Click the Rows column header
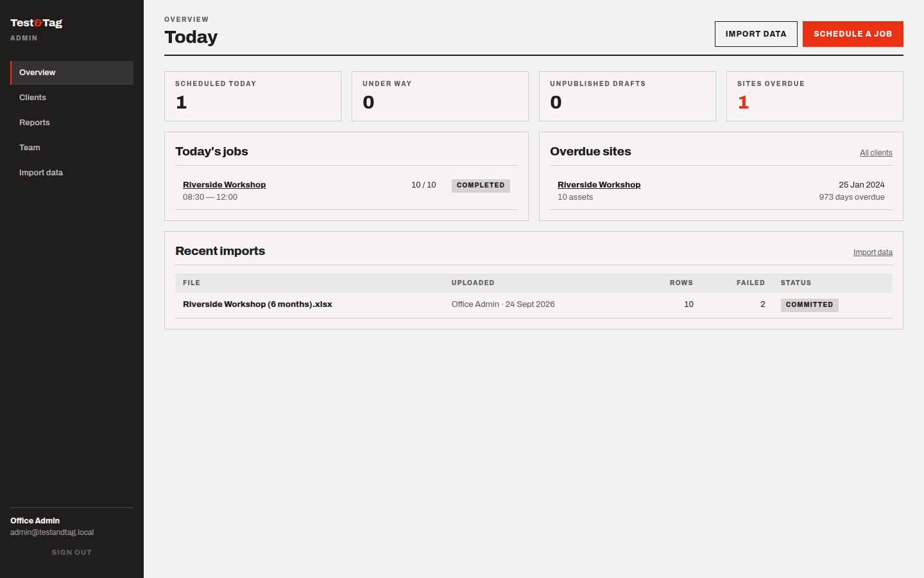This screenshot has height=578, width=924. point(681,283)
